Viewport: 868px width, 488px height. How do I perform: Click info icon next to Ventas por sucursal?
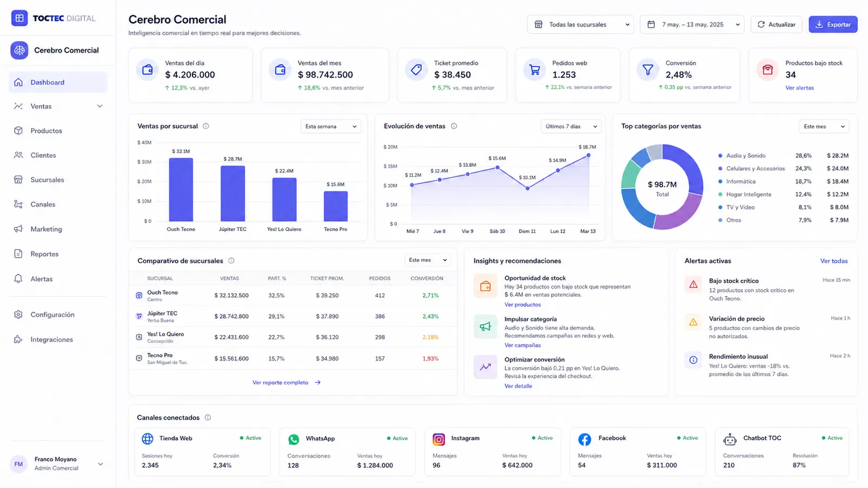tap(206, 126)
